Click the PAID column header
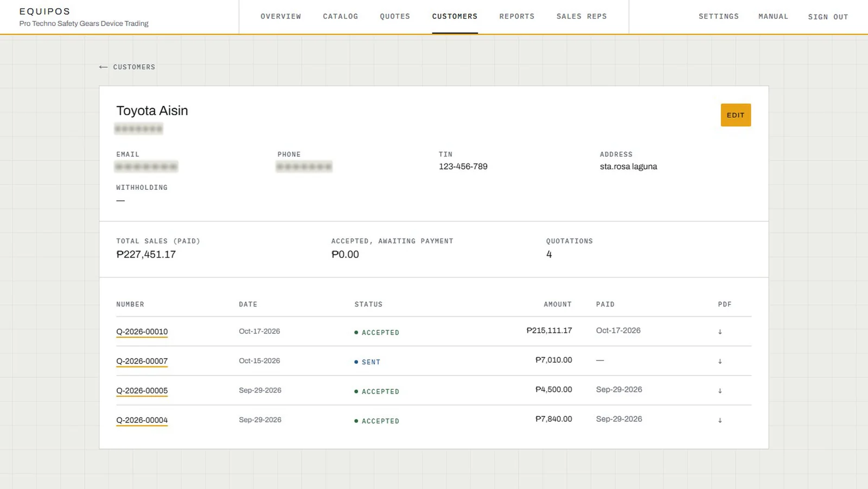 point(605,304)
